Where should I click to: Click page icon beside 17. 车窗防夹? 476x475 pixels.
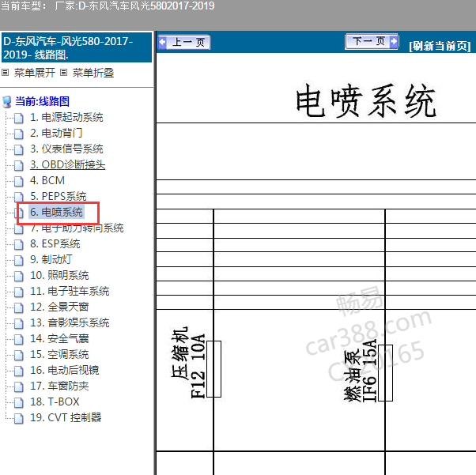point(19,386)
